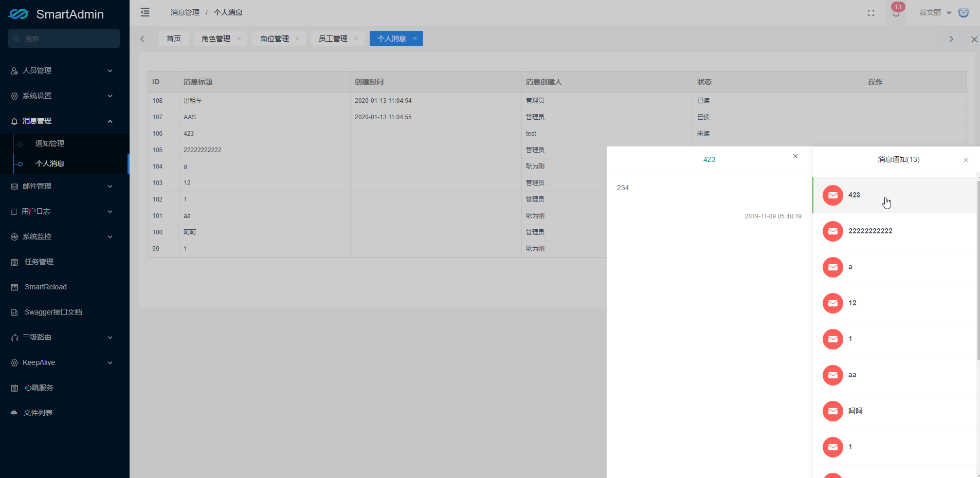Open the 黄文丽 user dropdown
Image resolution: width=980 pixels, height=478 pixels.
932,12
